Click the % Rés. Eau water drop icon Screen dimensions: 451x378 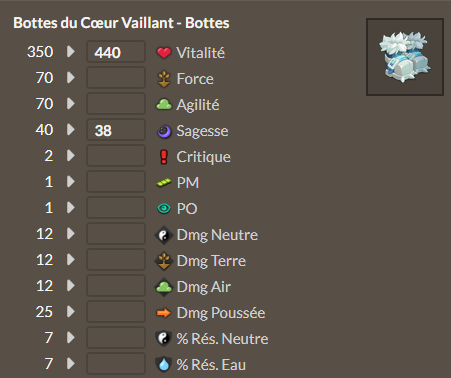point(164,365)
